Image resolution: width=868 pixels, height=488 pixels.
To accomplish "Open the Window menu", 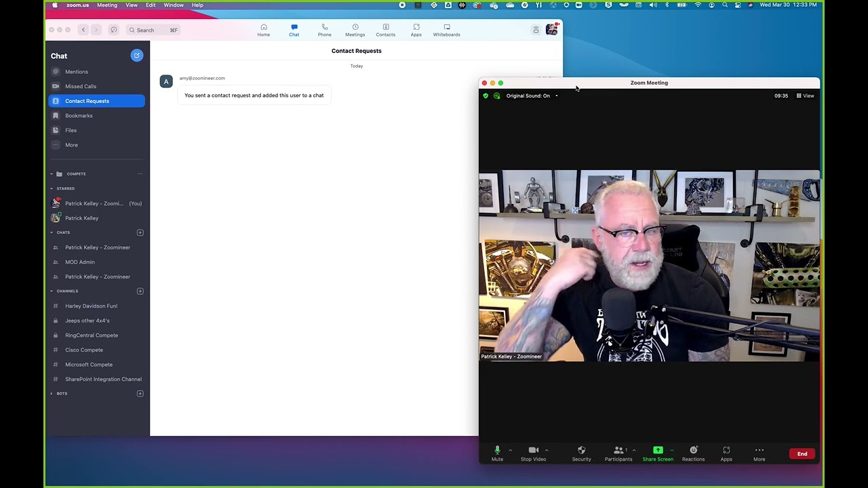I will [174, 5].
